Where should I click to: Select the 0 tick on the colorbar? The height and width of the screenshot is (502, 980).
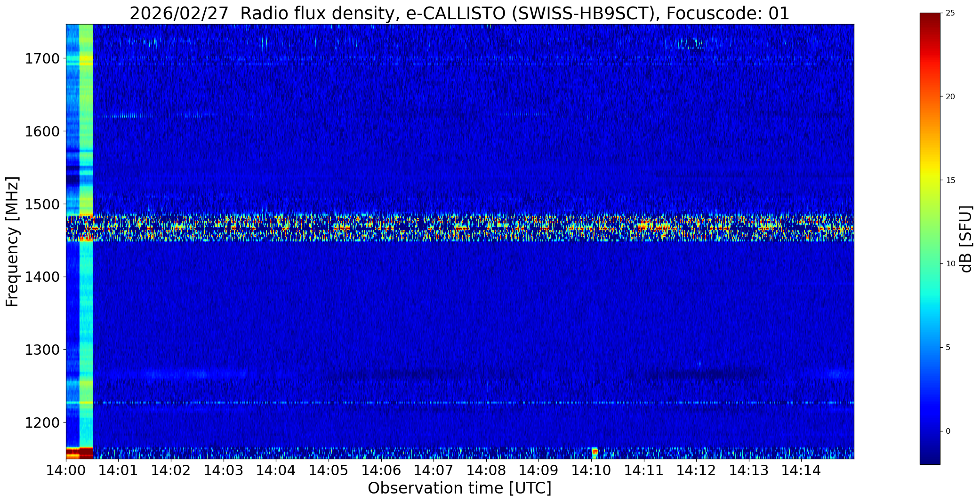click(948, 431)
